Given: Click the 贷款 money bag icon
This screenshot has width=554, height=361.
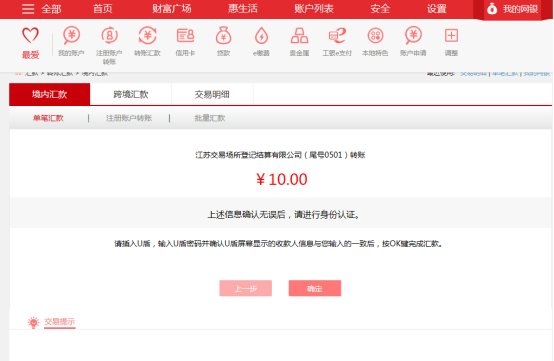Looking at the screenshot, I should pos(223,35).
